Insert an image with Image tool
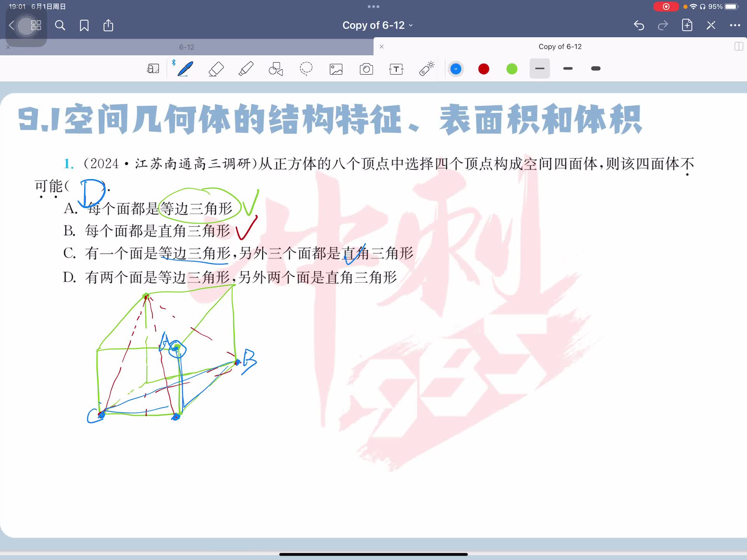The width and height of the screenshot is (747, 560). pyautogui.click(x=336, y=69)
